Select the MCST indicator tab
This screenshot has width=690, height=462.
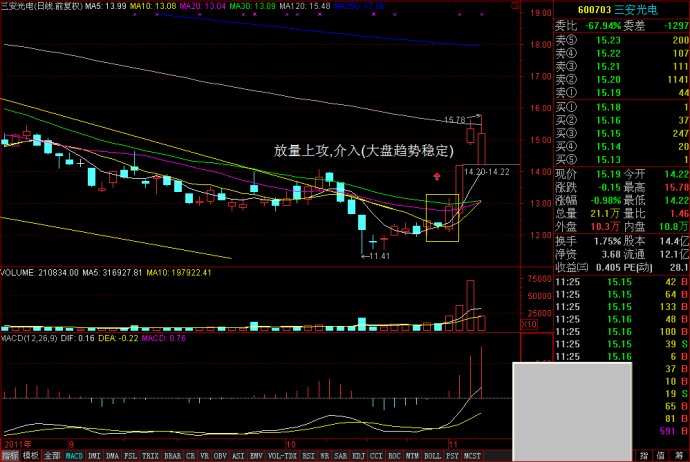tap(472, 456)
